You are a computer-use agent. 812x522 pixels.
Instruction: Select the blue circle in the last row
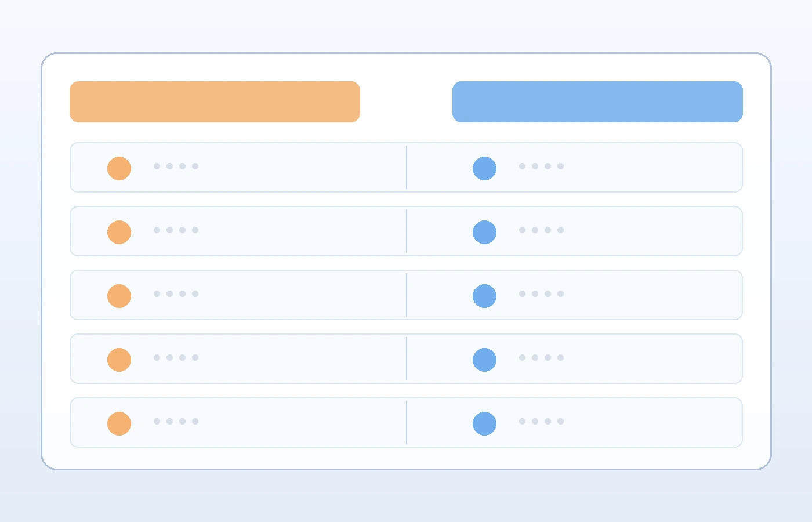coord(484,423)
